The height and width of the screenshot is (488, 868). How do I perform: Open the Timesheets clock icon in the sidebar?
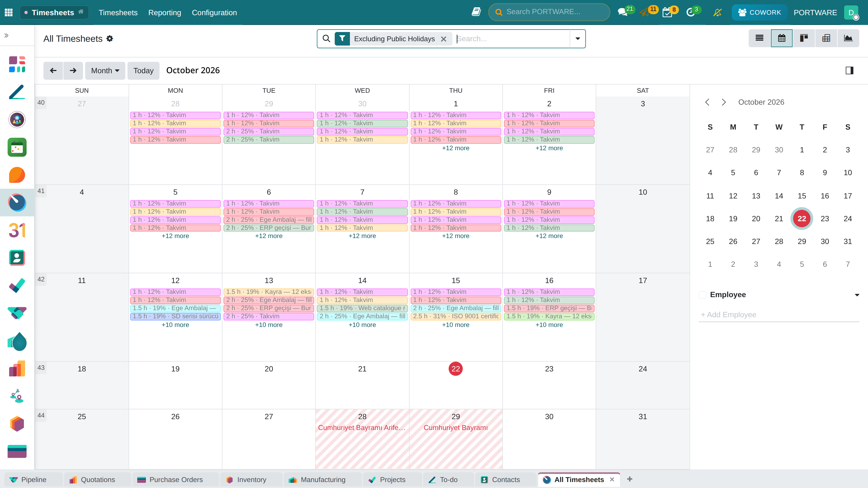[17, 203]
